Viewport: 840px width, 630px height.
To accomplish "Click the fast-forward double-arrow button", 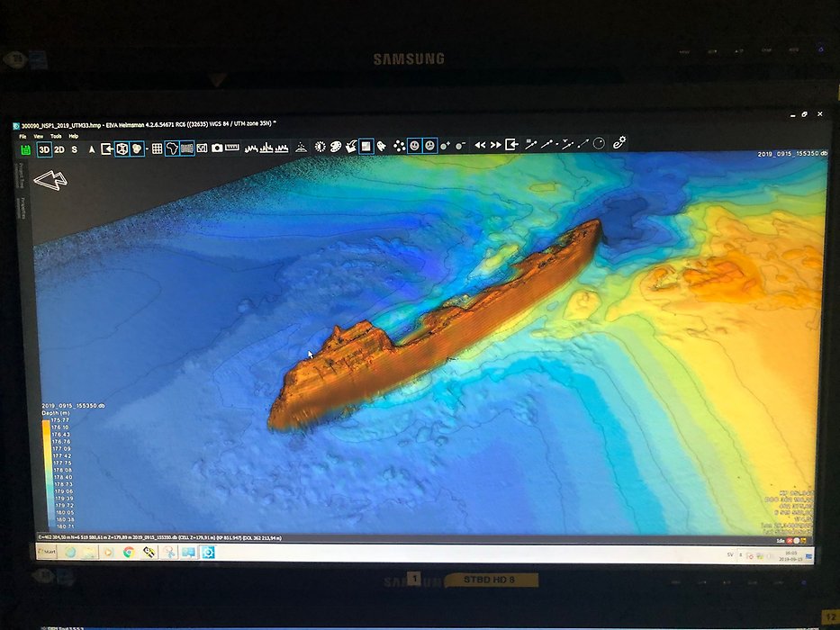I will [496, 145].
